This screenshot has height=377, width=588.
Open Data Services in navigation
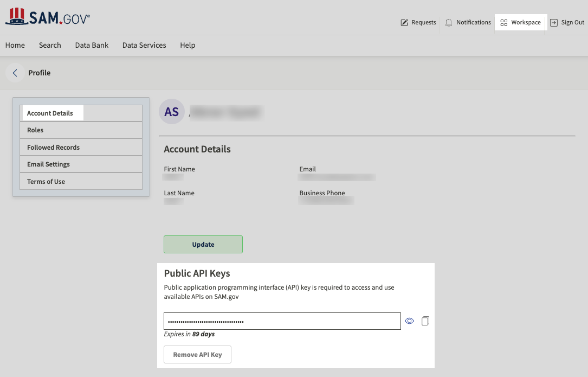click(x=144, y=45)
